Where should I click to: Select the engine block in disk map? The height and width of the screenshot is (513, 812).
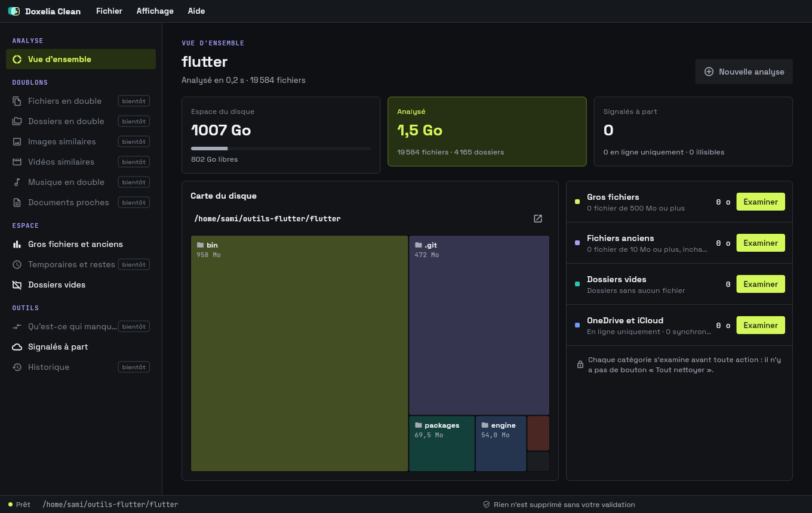(x=501, y=444)
